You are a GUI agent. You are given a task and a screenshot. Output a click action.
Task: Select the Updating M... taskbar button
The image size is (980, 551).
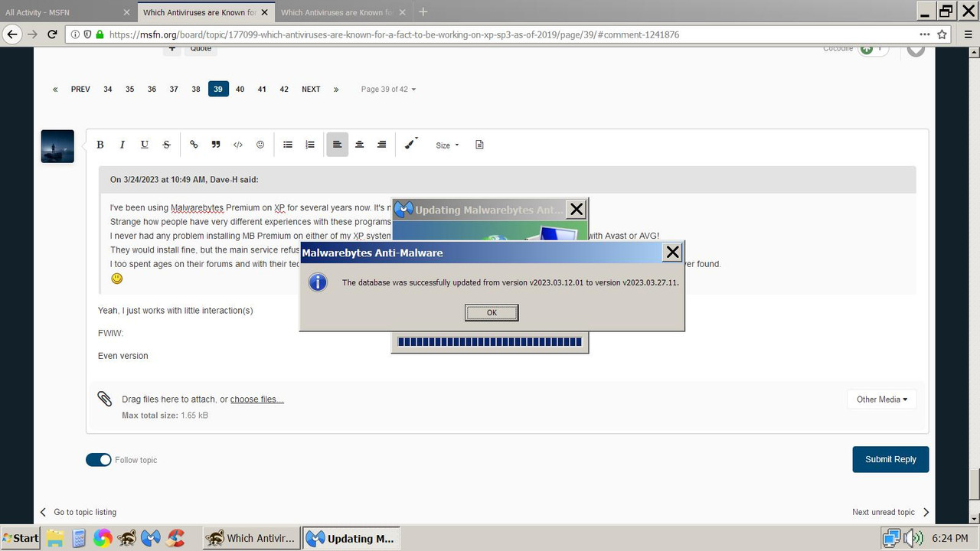click(351, 538)
